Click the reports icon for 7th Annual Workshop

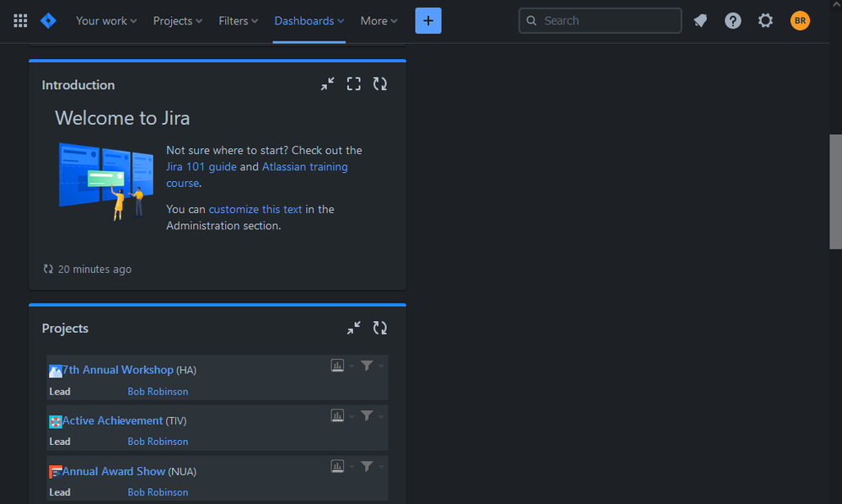tap(337, 365)
